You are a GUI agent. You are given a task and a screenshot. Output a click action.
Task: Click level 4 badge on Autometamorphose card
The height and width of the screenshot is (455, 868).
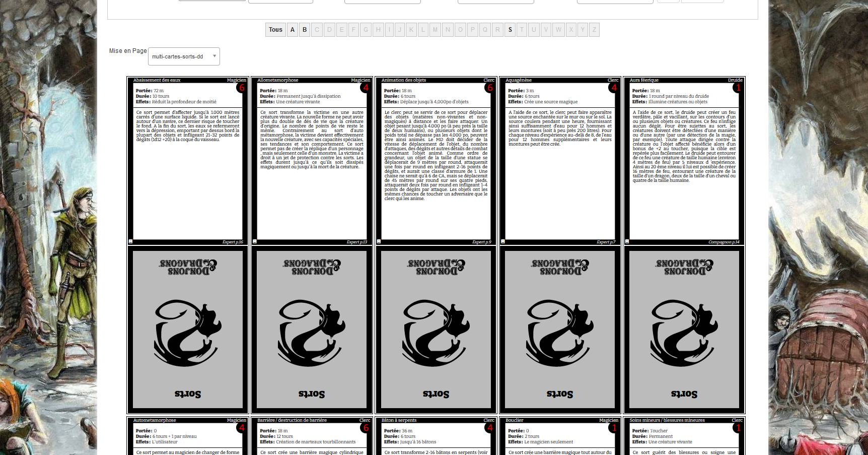[242, 428]
